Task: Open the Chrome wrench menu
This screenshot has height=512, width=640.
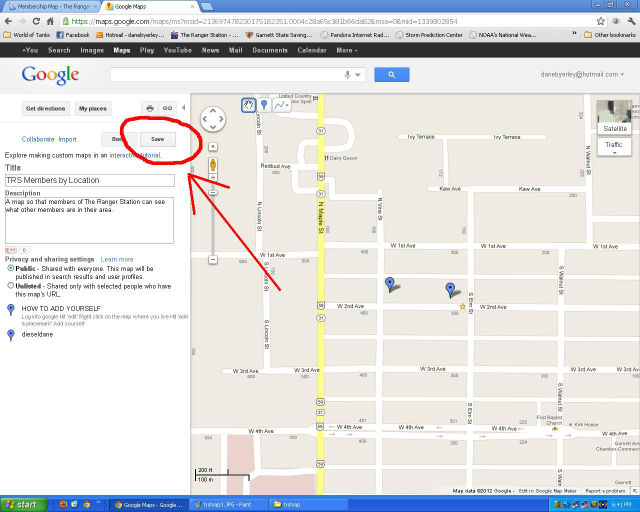Action: pyautogui.click(x=631, y=21)
